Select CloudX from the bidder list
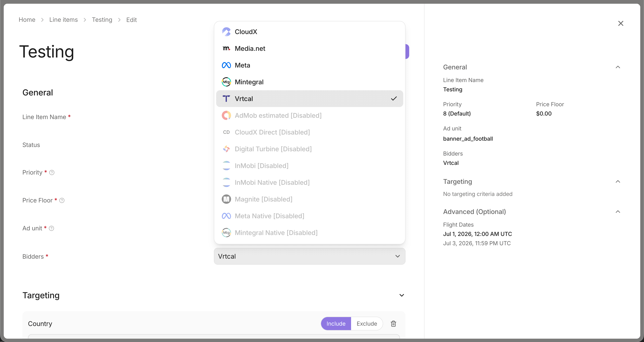This screenshot has height=342, width=644. pos(309,32)
